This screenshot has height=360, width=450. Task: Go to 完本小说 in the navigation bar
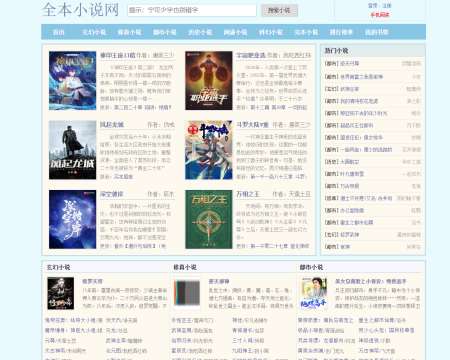click(306, 32)
